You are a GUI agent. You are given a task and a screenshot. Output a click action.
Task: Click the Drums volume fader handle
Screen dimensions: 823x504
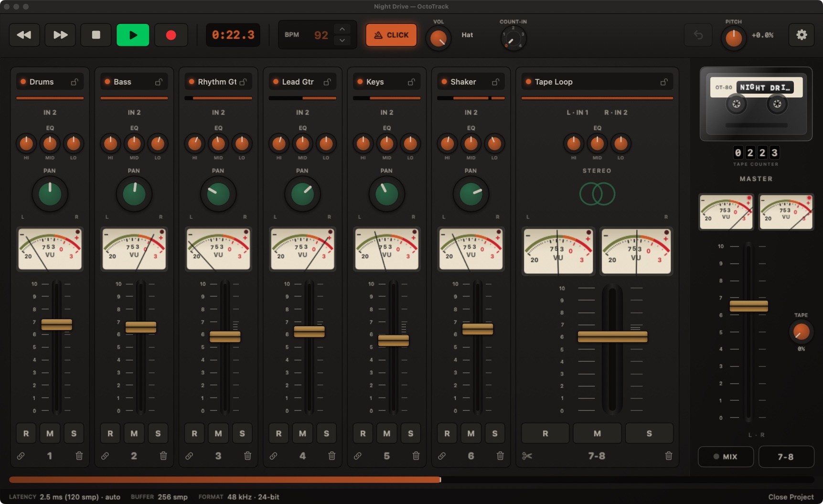[x=56, y=325]
